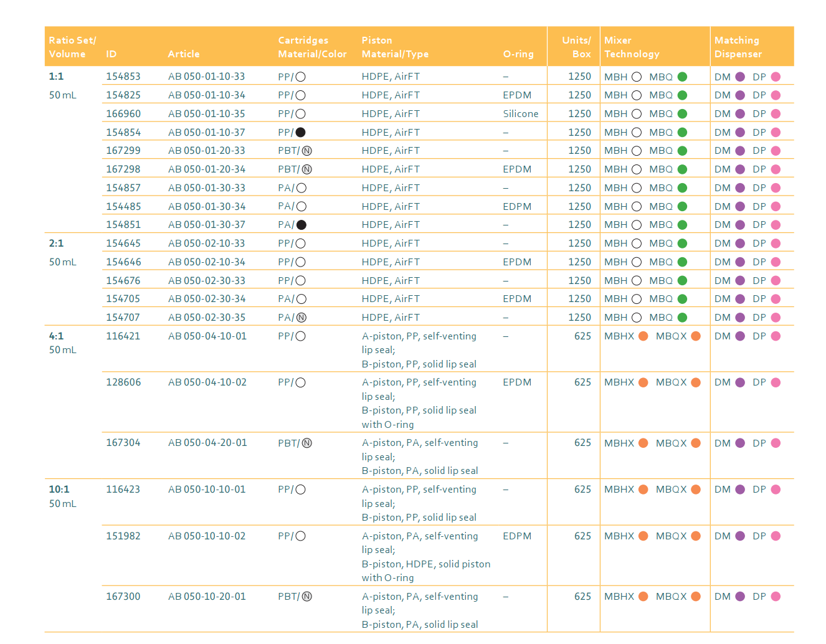Click the EDPM O-ring cell in row 154485
Viewport: 826px width, 644px height.
tap(517, 207)
